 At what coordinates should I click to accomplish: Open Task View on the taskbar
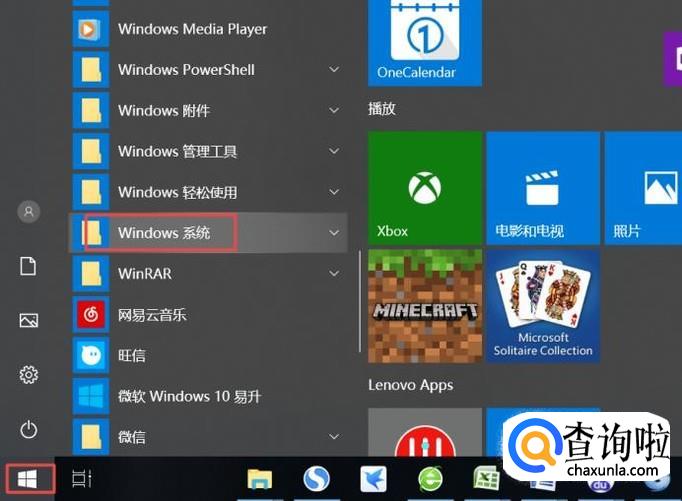[82, 480]
